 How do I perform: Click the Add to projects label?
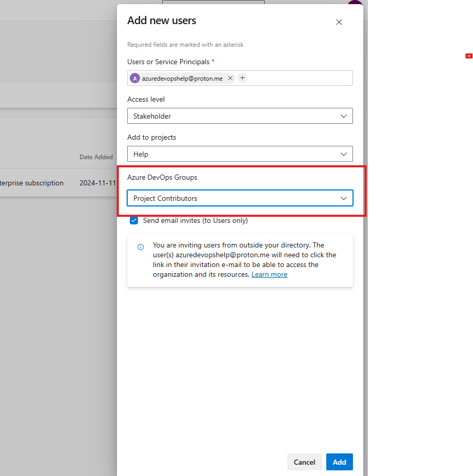(152, 137)
